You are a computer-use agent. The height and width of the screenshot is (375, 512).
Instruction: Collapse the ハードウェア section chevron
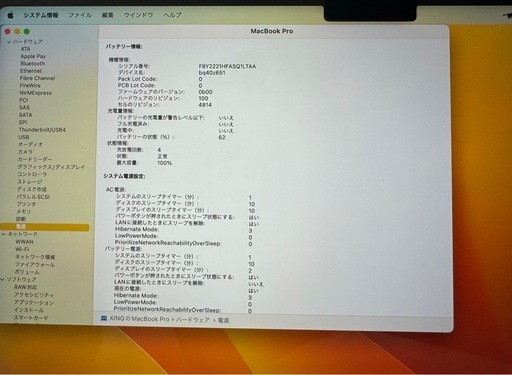tap(9, 42)
